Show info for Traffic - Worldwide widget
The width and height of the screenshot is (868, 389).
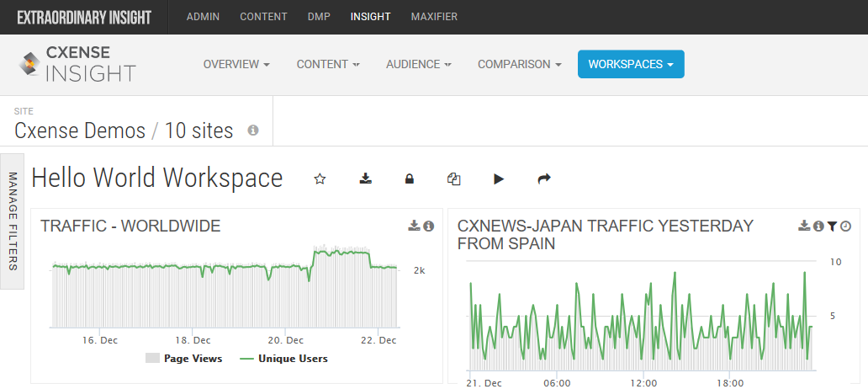coord(428,226)
